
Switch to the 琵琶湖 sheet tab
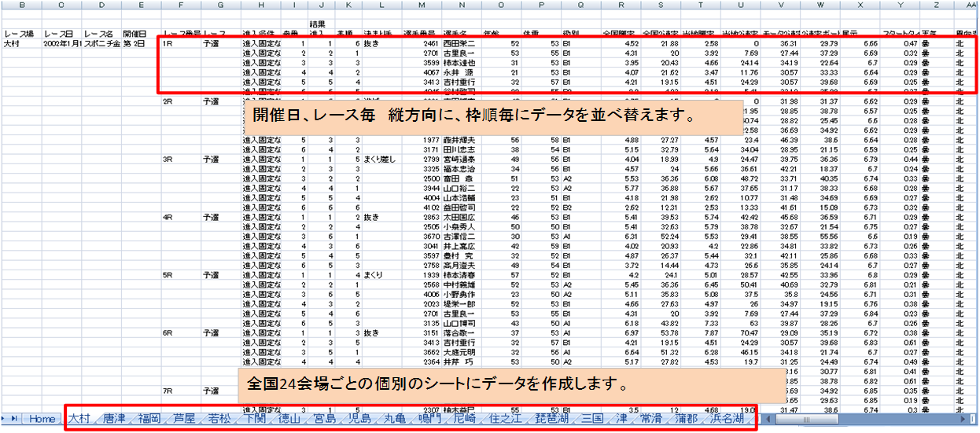(551, 419)
